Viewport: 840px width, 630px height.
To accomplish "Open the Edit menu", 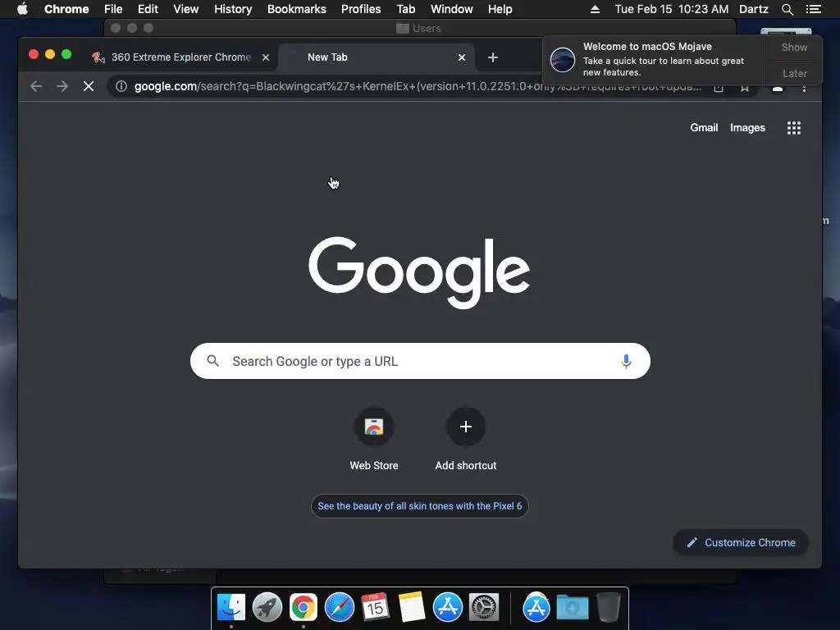I will [148, 9].
